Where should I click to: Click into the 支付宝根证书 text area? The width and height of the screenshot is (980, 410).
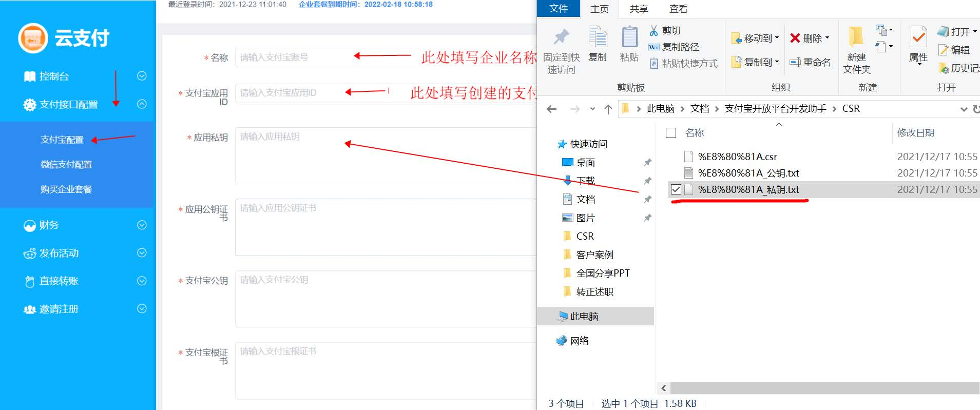[386, 370]
